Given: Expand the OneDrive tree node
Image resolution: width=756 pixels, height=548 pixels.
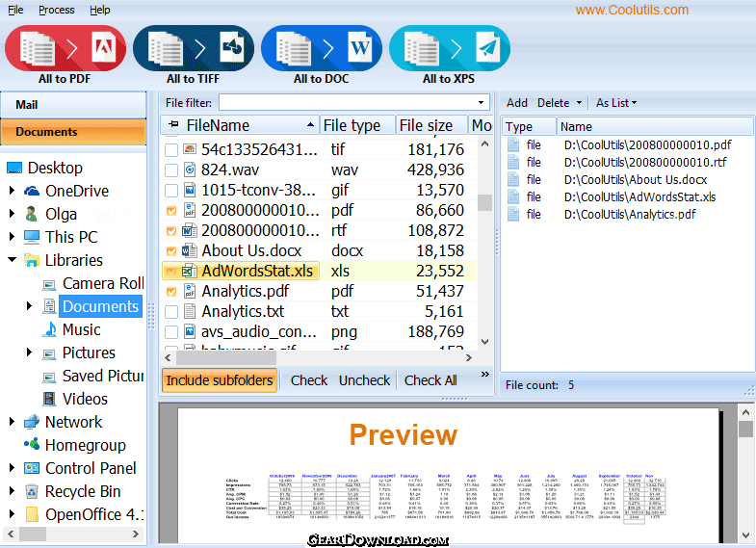Looking at the screenshot, I should [x=13, y=191].
